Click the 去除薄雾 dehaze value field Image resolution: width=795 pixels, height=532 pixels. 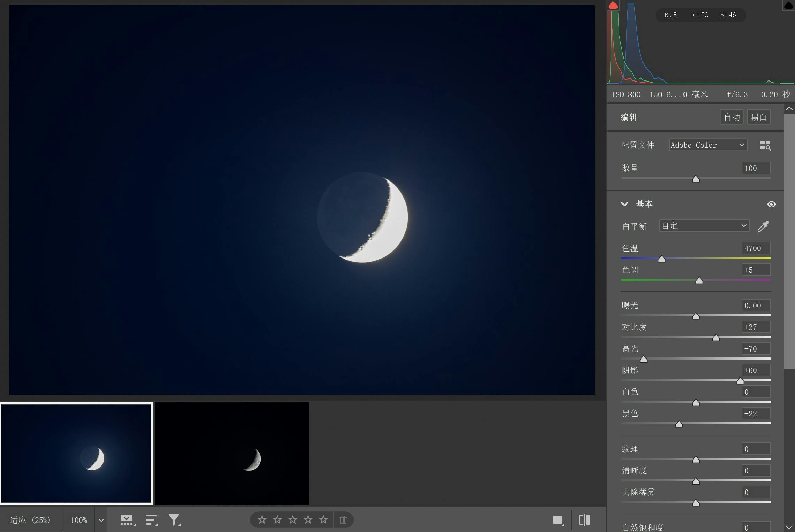coord(756,492)
